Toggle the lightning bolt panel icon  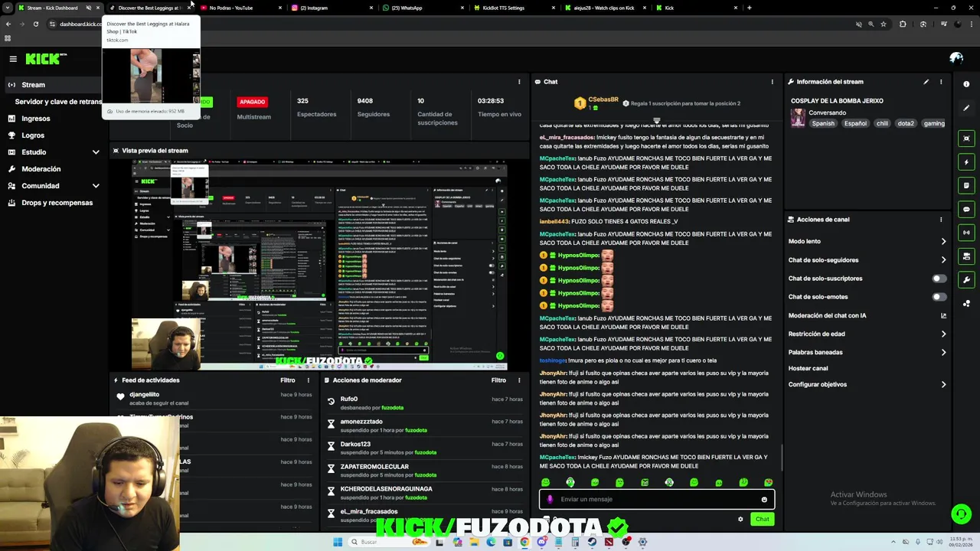pyautogui.click(x=966, y=162)
